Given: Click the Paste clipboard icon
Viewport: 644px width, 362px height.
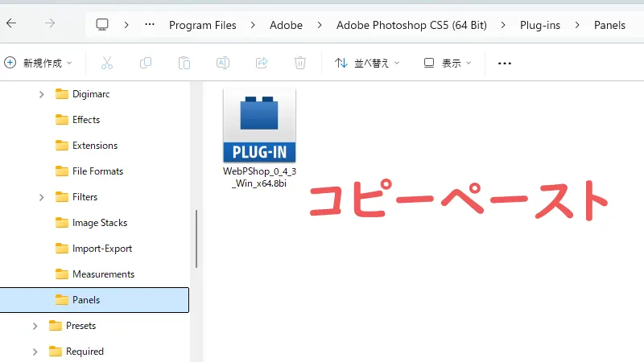Looking at the screenshot, I should coord(184,63).
